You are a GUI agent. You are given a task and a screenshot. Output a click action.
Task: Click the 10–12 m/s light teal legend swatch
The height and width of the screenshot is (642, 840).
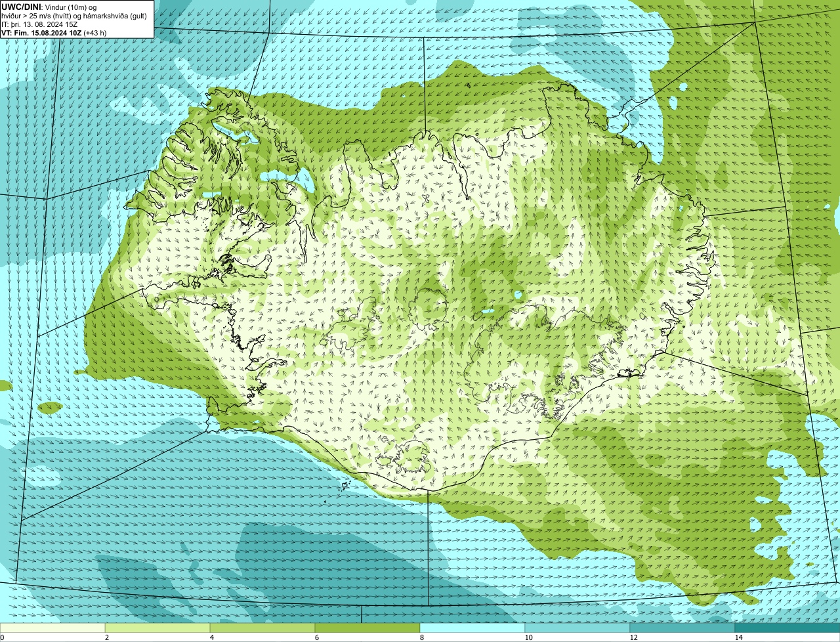coord(577,628)
